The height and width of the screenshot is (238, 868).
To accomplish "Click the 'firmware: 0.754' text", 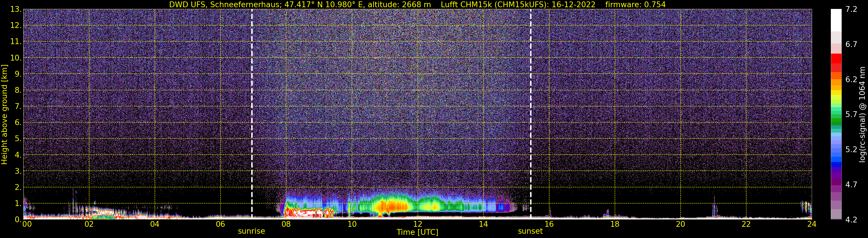I will tap(635, 4).
